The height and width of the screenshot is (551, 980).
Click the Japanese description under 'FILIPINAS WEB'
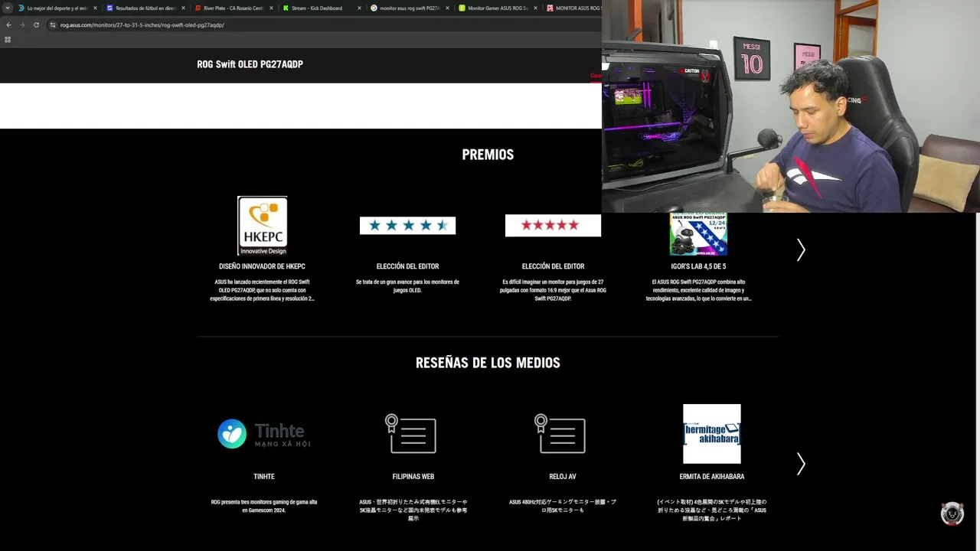pyautogui.click(x=413, y=510)
